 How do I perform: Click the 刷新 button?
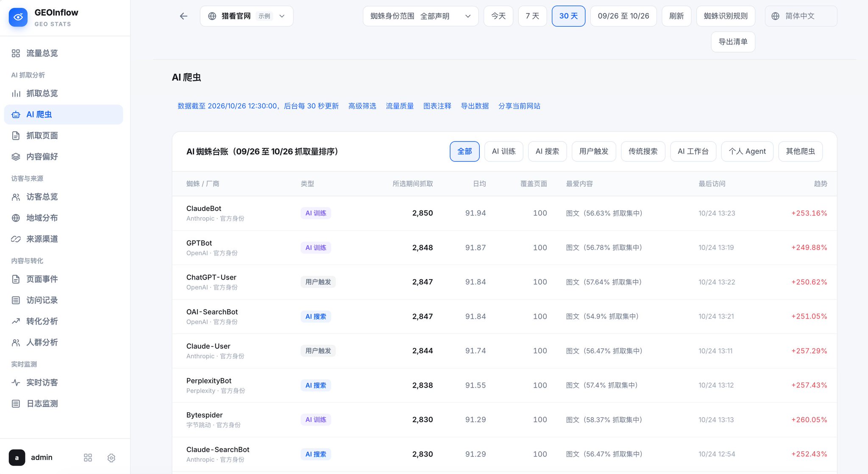(x=676, y=16)
